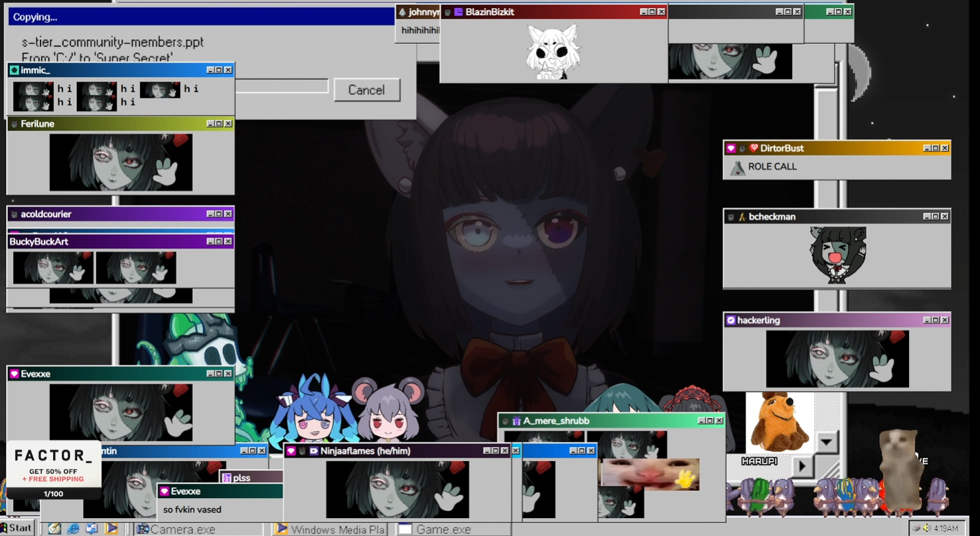Click the red heart badge beside DirtorBust
Screen dimensions: 980x536
pyautogui.click(x=754, y=149)
